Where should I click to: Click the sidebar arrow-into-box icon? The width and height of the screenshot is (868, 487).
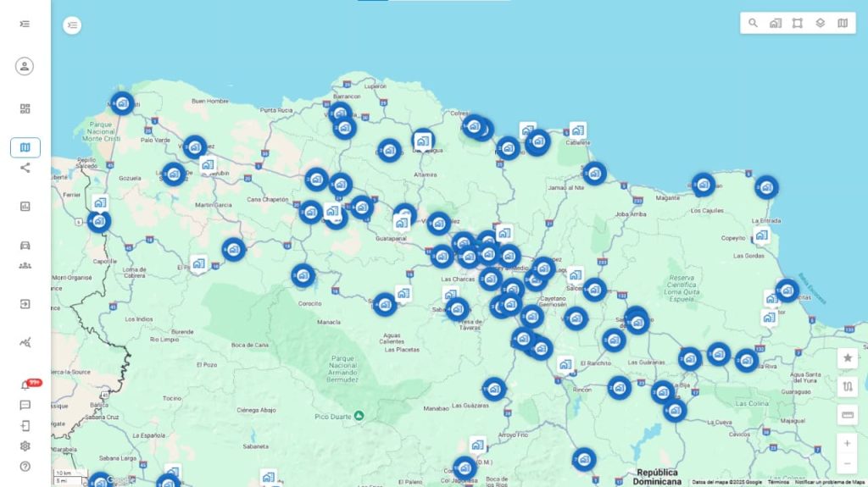coord(25,304)
